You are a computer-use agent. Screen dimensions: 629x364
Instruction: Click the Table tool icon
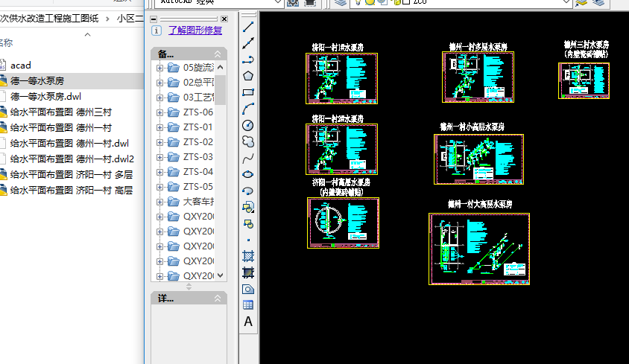coord(248,305)
